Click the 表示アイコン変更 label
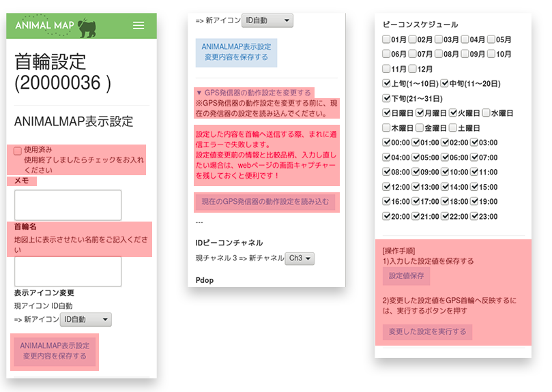 point(44,292)
